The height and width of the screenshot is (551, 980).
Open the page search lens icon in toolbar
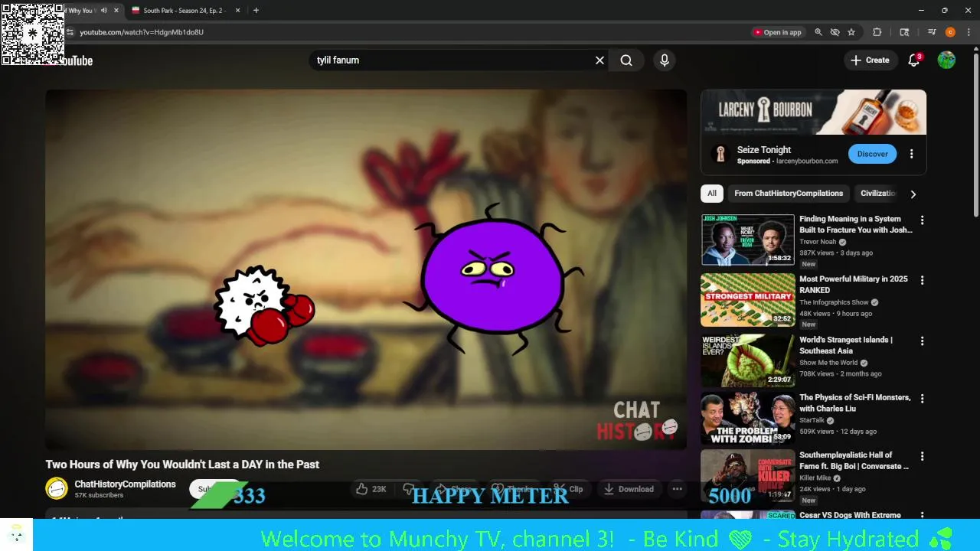(x=904, y=32)
